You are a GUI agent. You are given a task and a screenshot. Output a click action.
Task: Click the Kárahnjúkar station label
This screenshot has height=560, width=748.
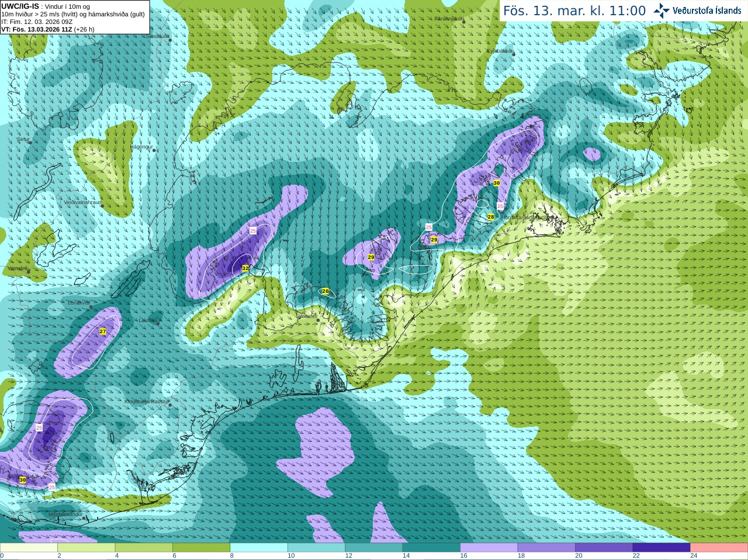449,19
